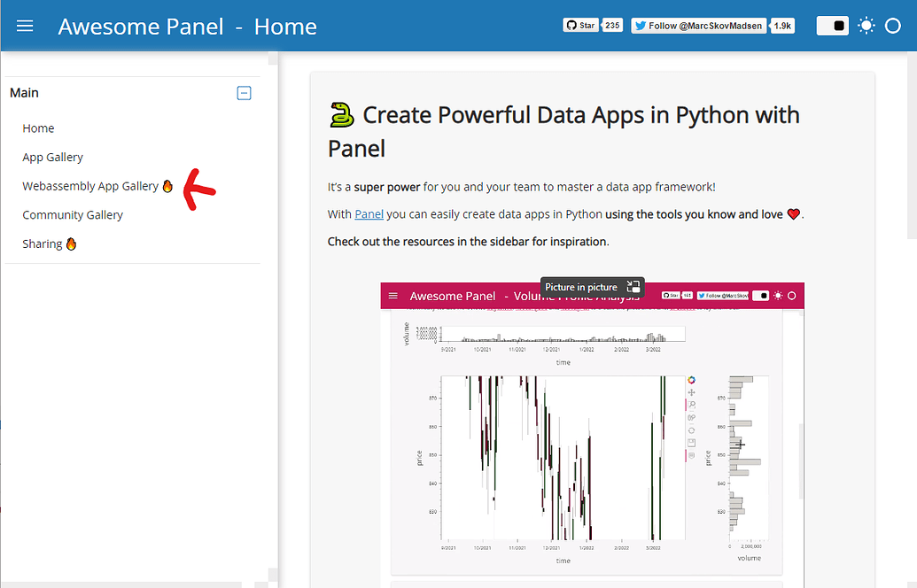Activate the box zoom tool on the chart

[692, 404]
